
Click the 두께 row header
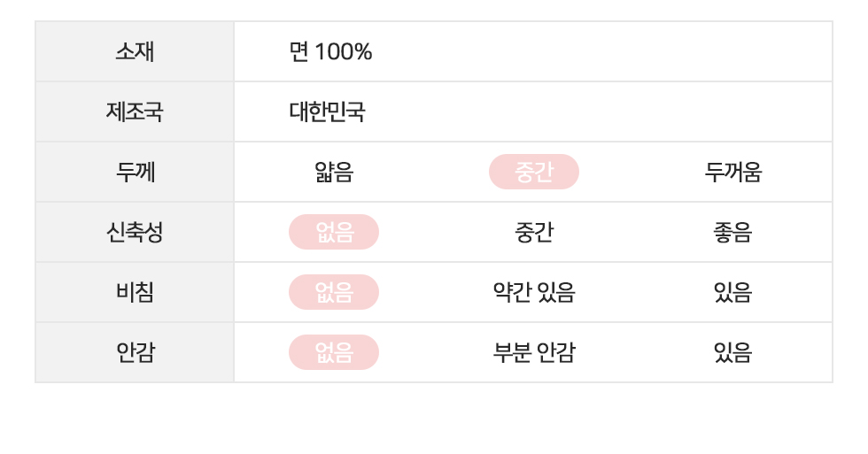point(135,172)
